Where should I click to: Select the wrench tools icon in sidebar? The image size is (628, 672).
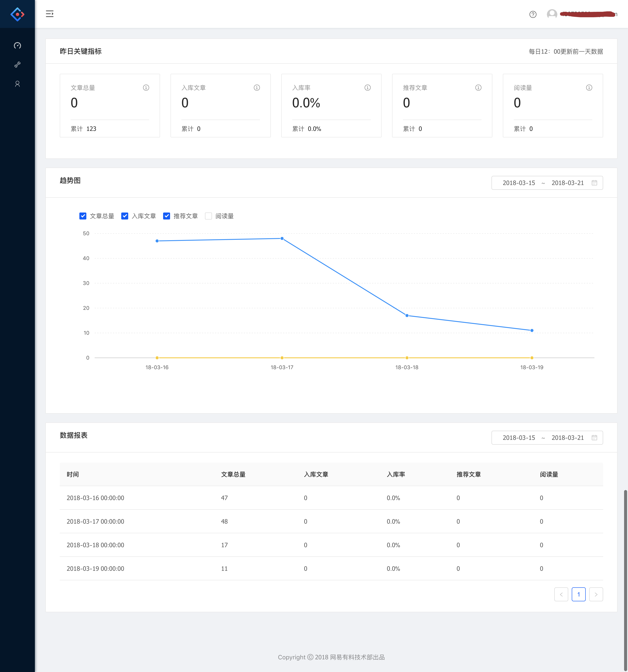18,65
